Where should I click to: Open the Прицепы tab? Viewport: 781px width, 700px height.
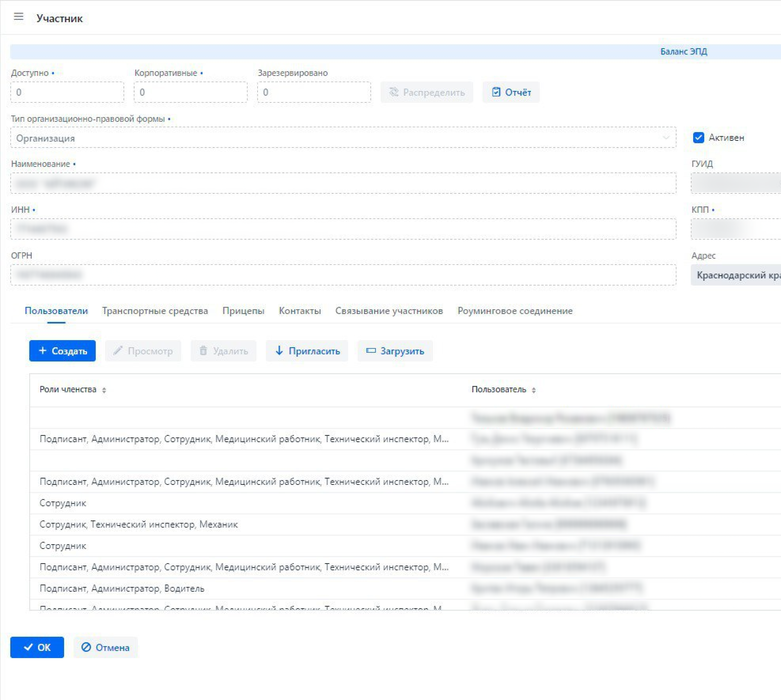(243, 311)
